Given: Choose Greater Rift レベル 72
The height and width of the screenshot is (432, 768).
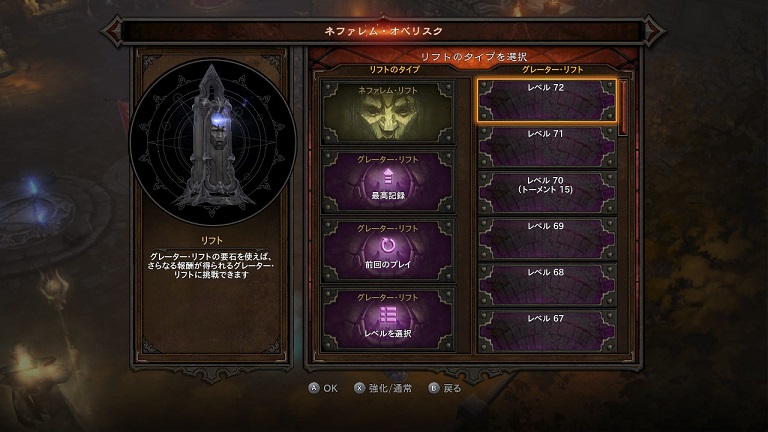Looking at the screenshot, I should 547,100.
